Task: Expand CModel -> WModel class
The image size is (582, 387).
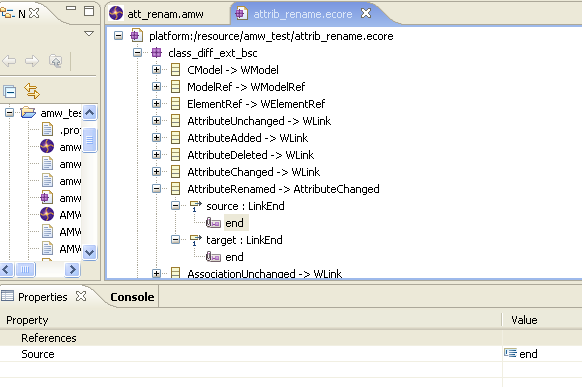Action: click(x=156, y=70)
